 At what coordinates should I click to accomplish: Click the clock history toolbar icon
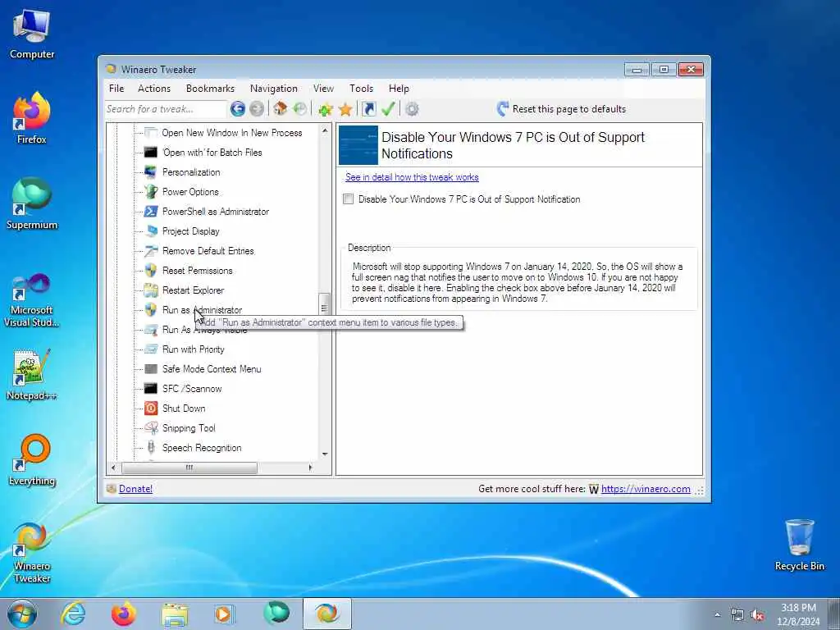[x=300, y=109]
